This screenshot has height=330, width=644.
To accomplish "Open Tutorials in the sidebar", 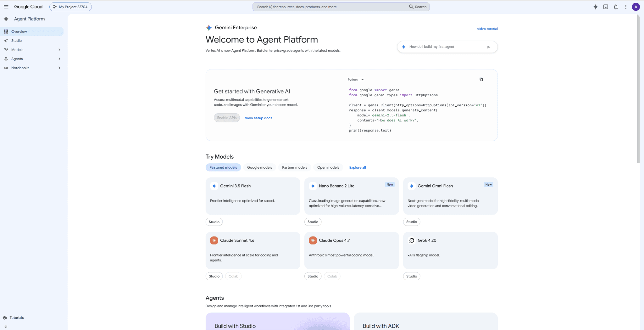I will tap(17, 318).
